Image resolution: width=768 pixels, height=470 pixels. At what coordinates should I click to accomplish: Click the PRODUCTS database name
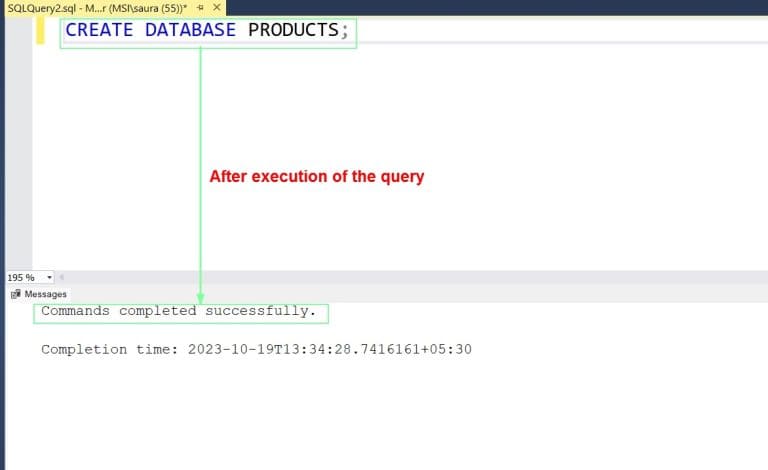[x=293, y=30]
